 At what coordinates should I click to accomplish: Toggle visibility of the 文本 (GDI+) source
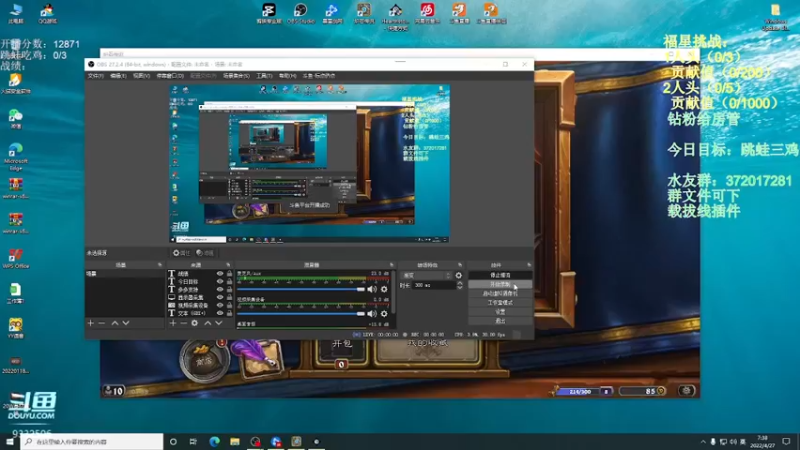220,313
